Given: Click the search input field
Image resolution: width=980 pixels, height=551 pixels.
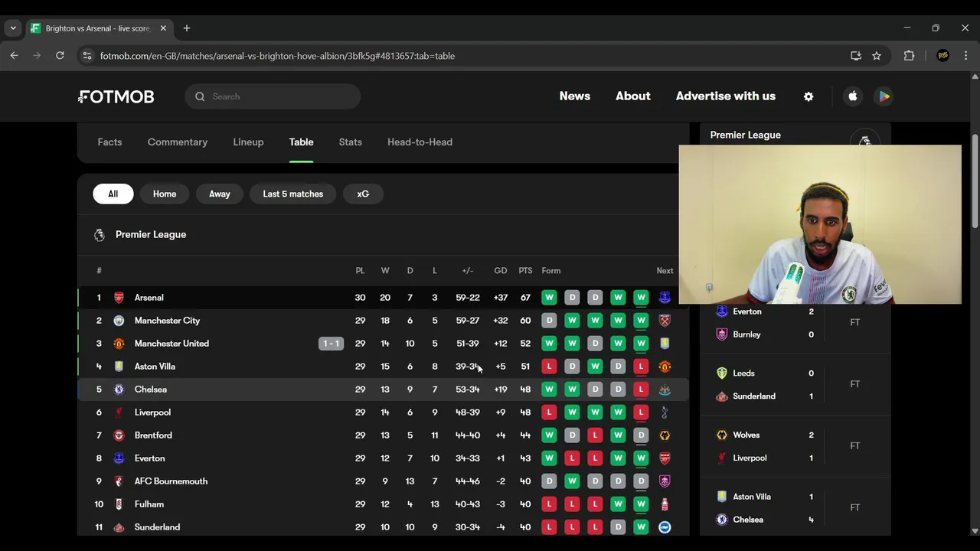Looking at the screenshot, I should [273, 96].
